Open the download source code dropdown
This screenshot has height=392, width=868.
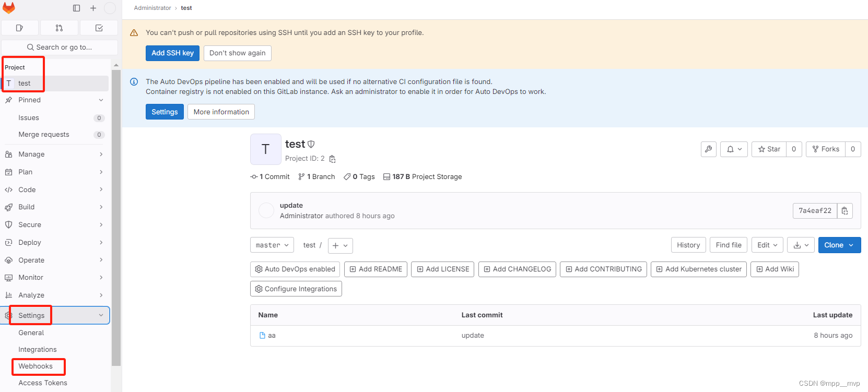(x=801, y=245)
